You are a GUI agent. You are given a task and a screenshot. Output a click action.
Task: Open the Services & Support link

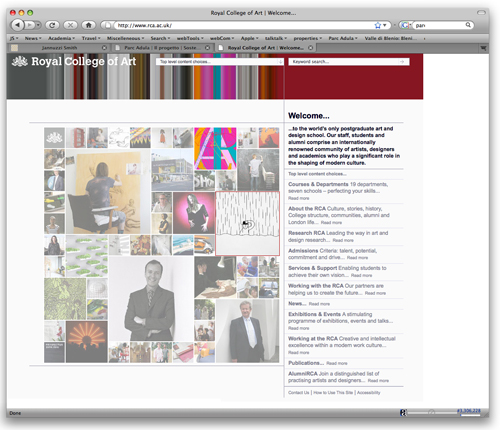(312, 268)
